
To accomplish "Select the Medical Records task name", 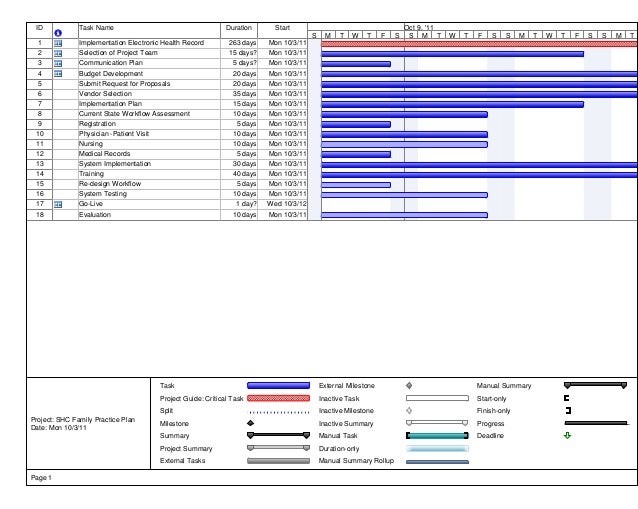I will 105,153.
